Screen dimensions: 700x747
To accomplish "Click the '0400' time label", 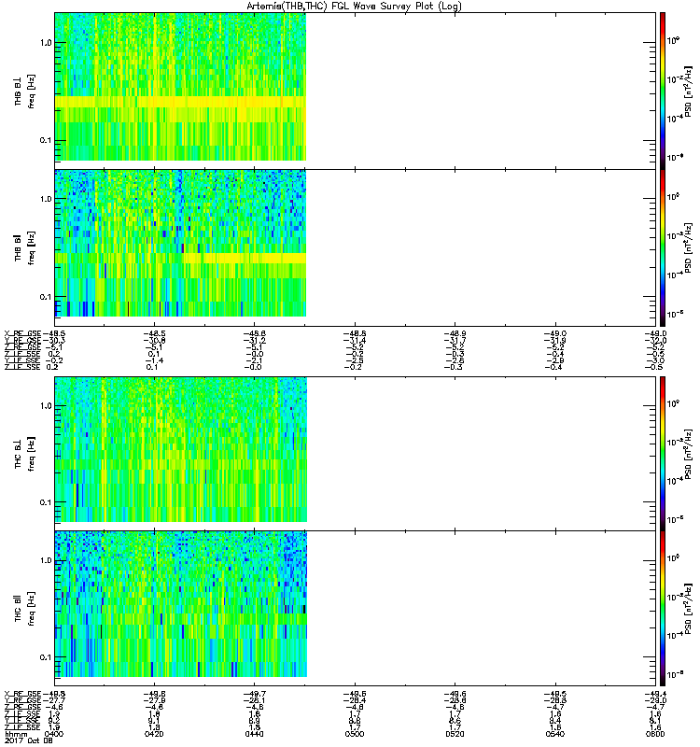I will click(54, 734).
